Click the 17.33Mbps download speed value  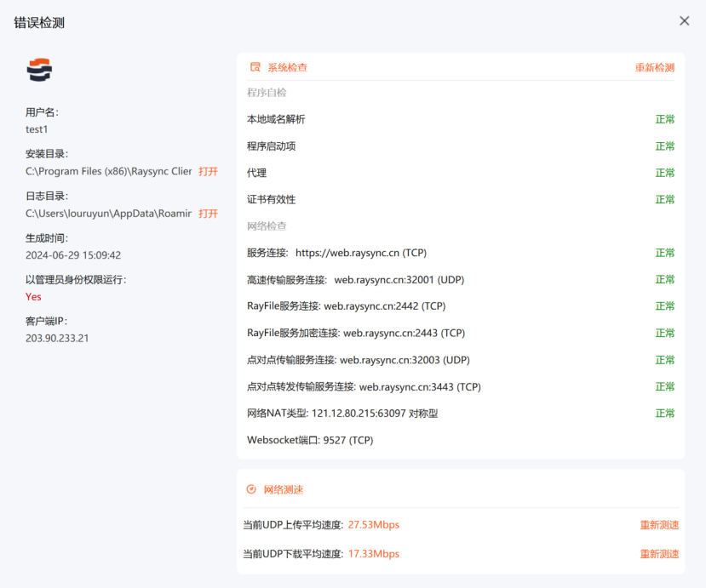(x=373, y=554)
